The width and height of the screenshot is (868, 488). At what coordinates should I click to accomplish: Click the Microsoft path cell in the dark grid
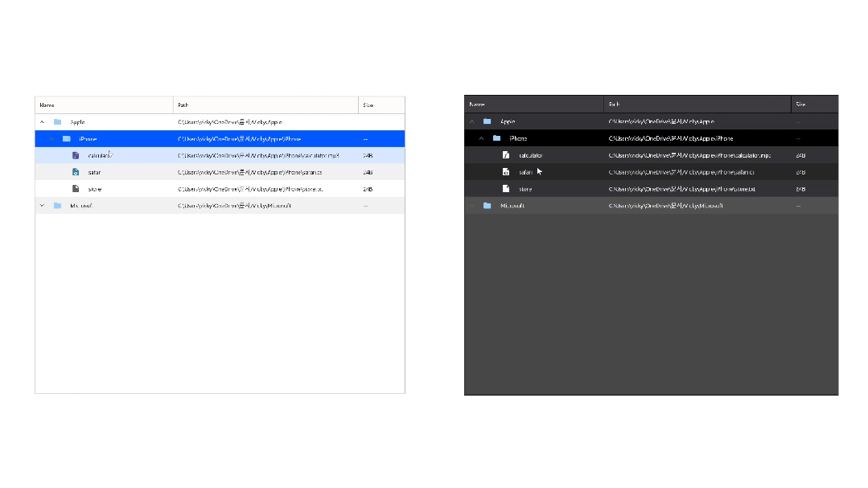click(697, 205)
